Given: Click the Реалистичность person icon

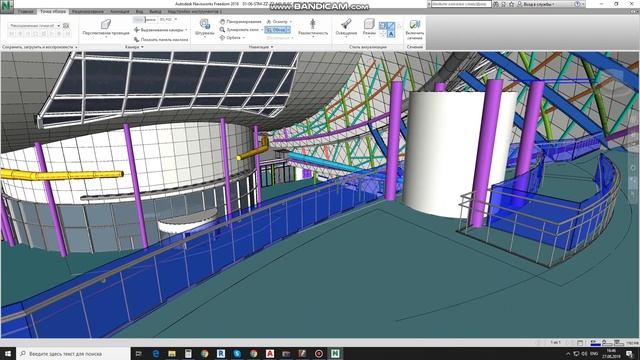Looking at the screenshot, I should (313, 24).
